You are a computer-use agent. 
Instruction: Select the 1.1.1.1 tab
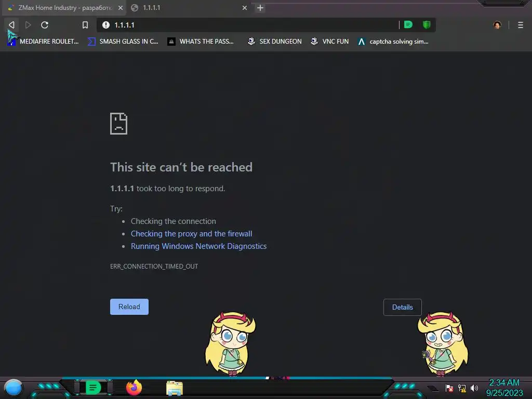point(189,8)
